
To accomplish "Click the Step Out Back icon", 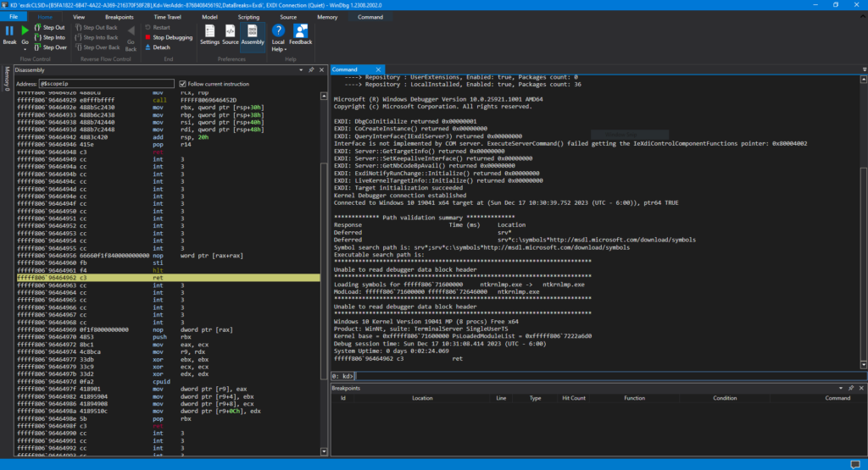I will 79,27.
